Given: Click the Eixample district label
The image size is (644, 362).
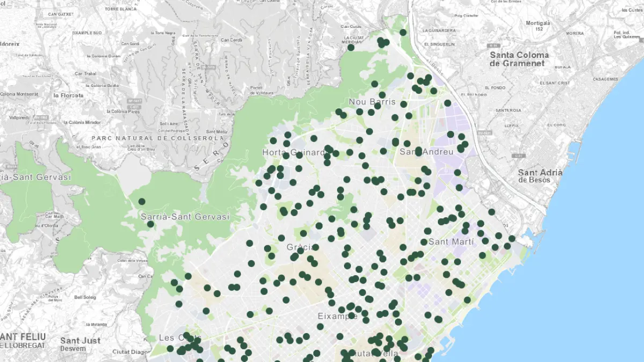Looking at the screenshot, I should [x=337, y=316].
